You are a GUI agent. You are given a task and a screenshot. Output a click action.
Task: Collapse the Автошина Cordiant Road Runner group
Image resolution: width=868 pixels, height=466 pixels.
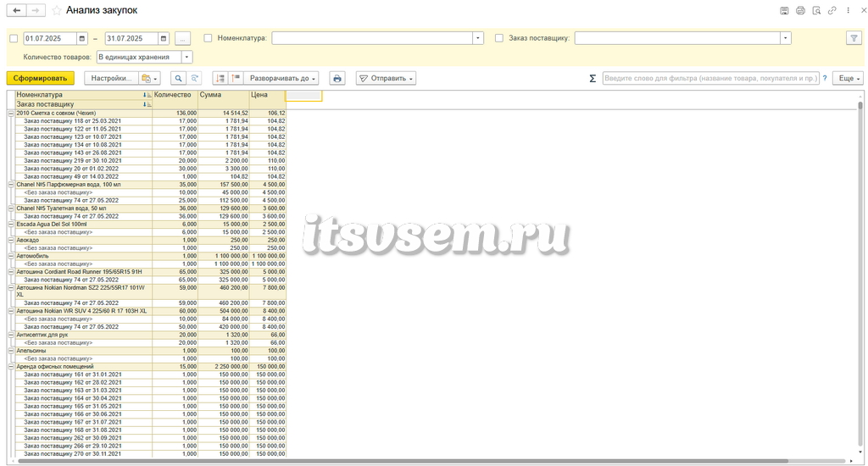point(11,272)
